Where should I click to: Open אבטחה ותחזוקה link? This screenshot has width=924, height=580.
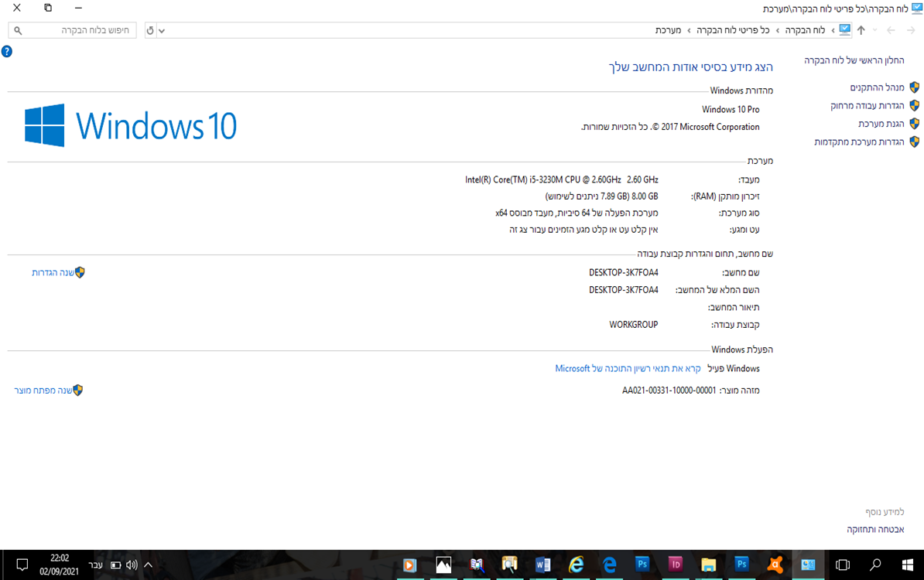875,530
